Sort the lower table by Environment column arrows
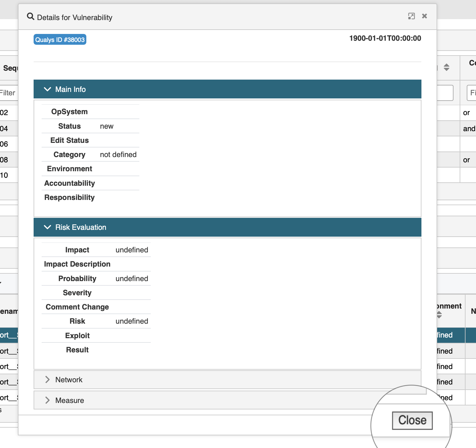The image size is (476, 448). pos(439,315)
